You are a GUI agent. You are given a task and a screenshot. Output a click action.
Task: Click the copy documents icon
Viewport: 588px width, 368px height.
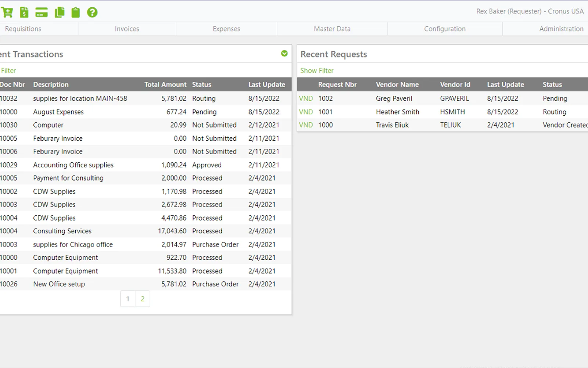60,12
